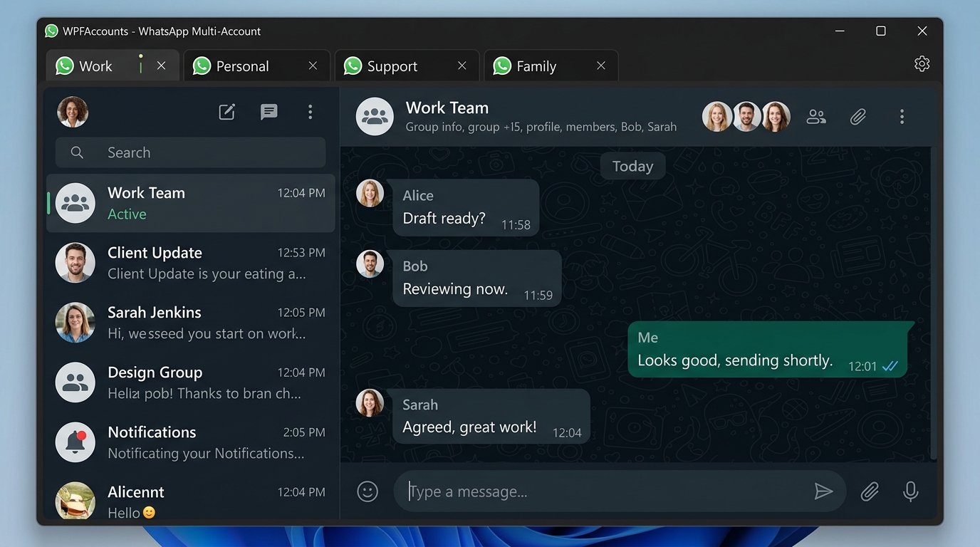Attach a file using bottom paperclip icon

point(869,491)
